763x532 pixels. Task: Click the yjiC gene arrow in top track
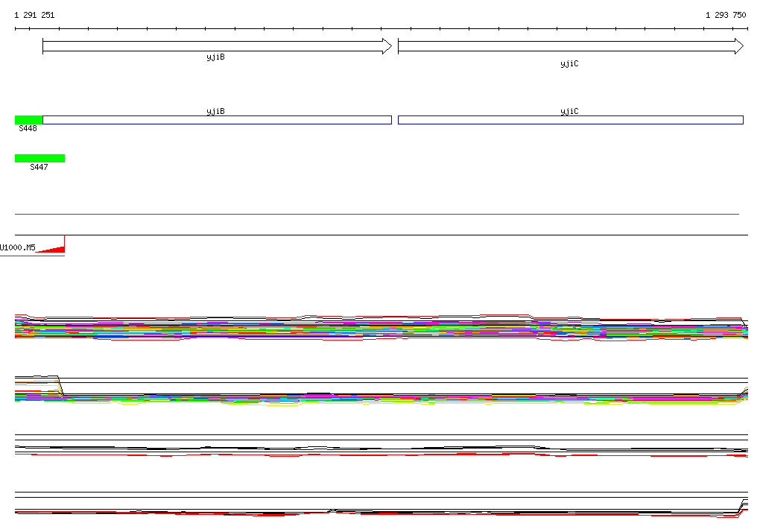[x=571, y=46]
